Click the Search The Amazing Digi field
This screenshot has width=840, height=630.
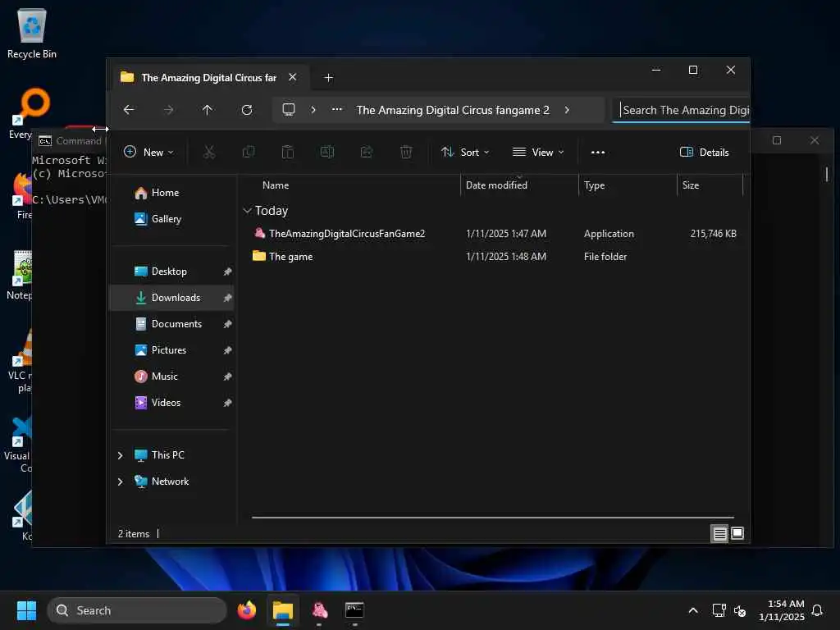click(x=682, y=110)
